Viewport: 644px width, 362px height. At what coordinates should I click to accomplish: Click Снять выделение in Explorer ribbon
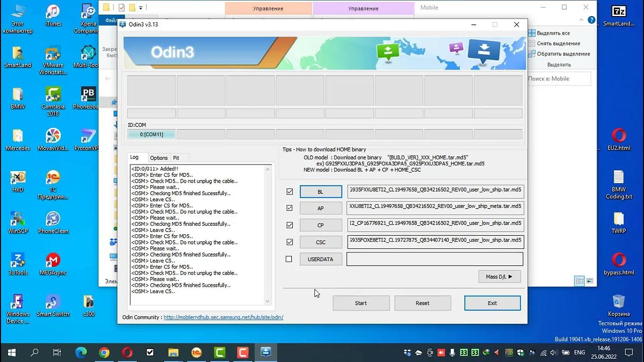(554, 43)
